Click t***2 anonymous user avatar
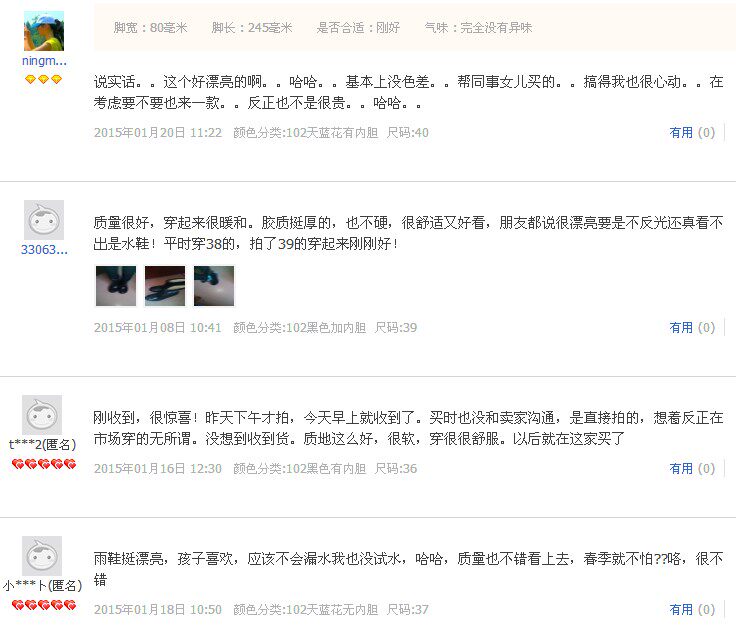 (42, 415)
